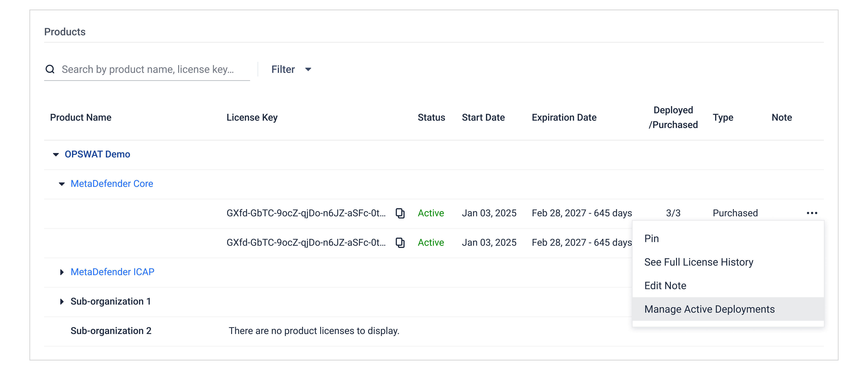Click the License Key column header

[252, 118]
